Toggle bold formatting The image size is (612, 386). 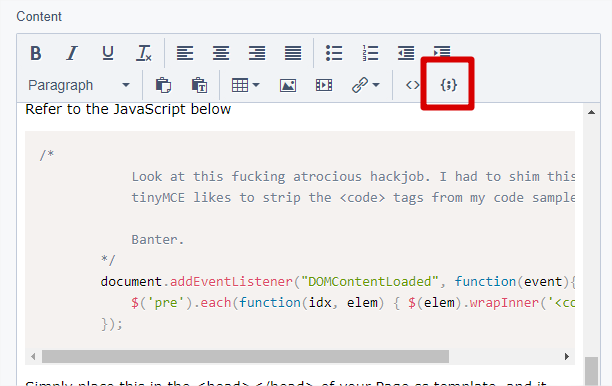pos(36,53)
